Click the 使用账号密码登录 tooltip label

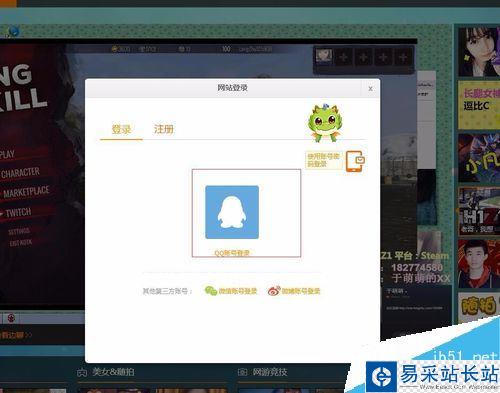click(324, 160)
